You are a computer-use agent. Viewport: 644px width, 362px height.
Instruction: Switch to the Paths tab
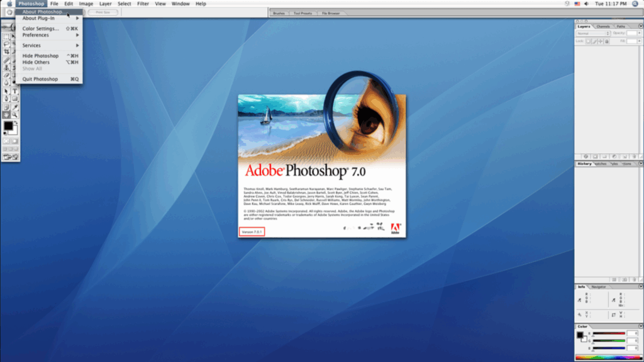(x=621, y=26)
